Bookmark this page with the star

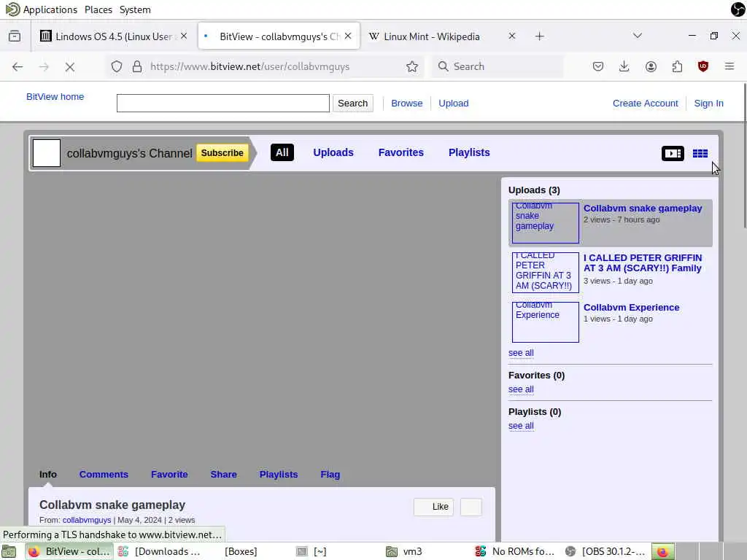point(412,66)
